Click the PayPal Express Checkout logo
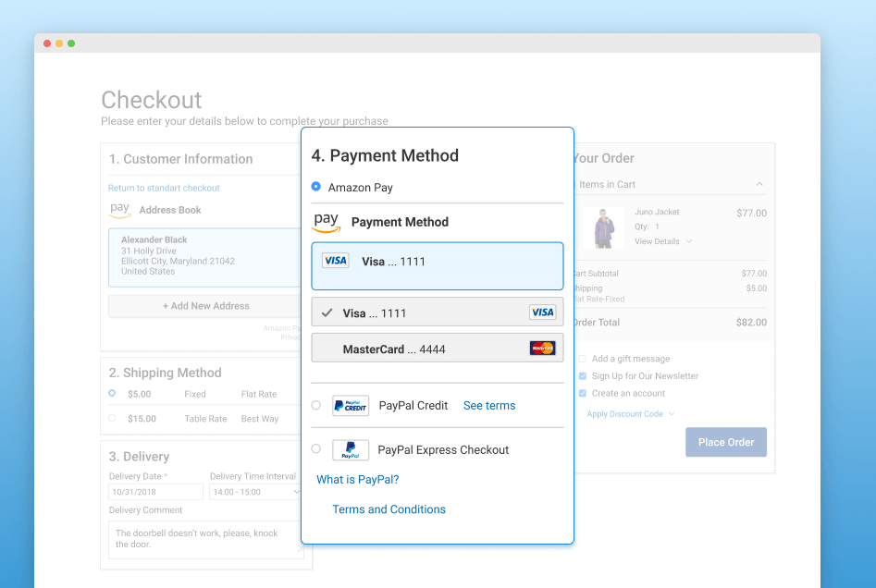Screen dimensions: 876x588 point(351,449)
